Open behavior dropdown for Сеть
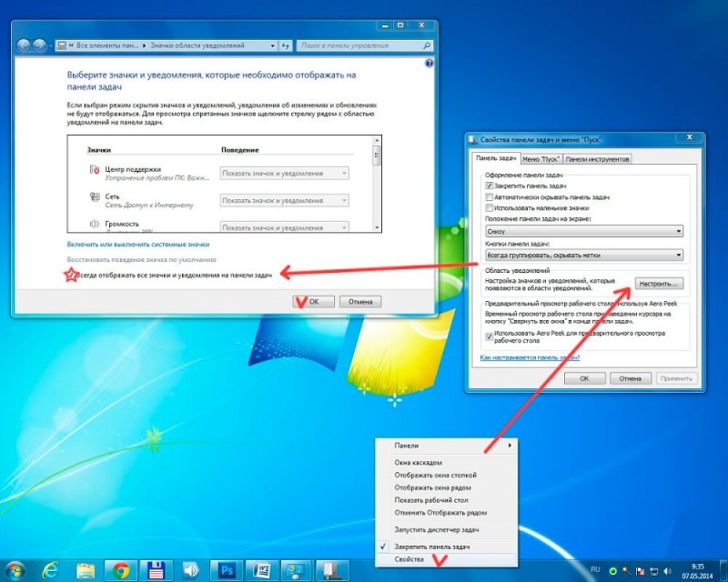The image size is (728, 582). pyautogui.click(x=284, y=200)
